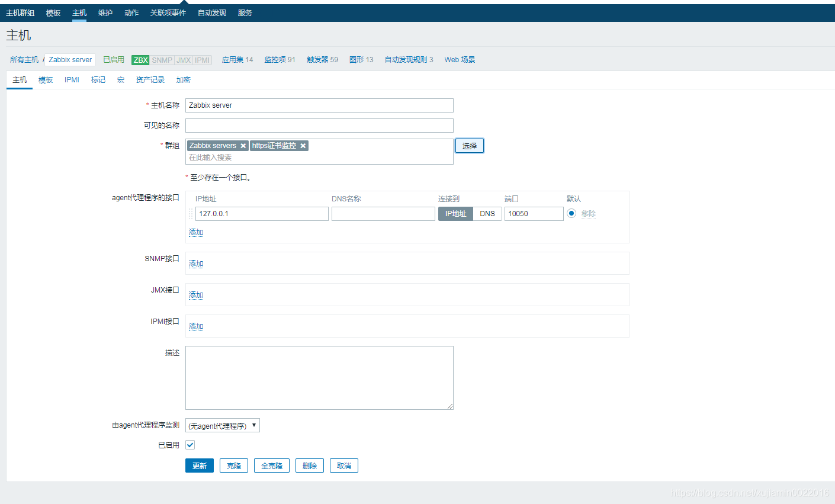Remove the https证书监控 group tag
The image size is (835, 504).
(x=303, y=146)
